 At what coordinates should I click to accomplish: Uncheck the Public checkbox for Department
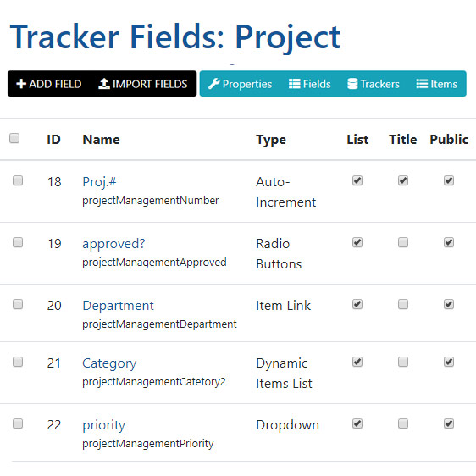(x=449, y=304)
